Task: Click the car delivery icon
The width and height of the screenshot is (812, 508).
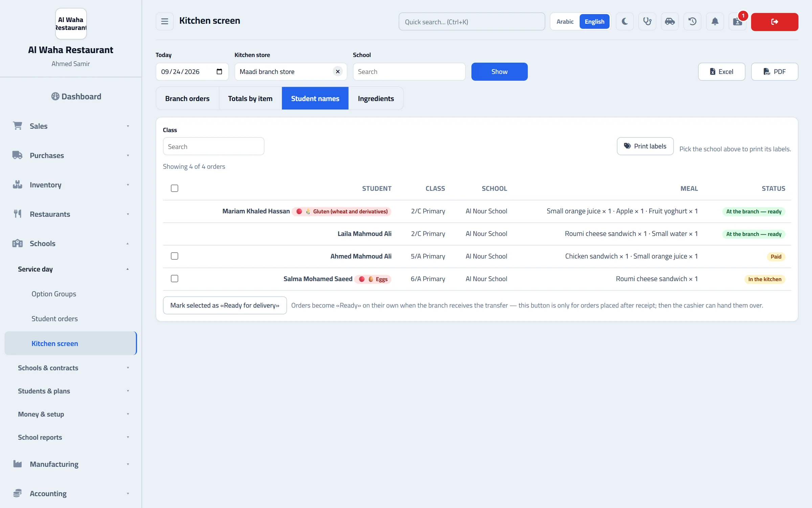Action: pos(670,22)
